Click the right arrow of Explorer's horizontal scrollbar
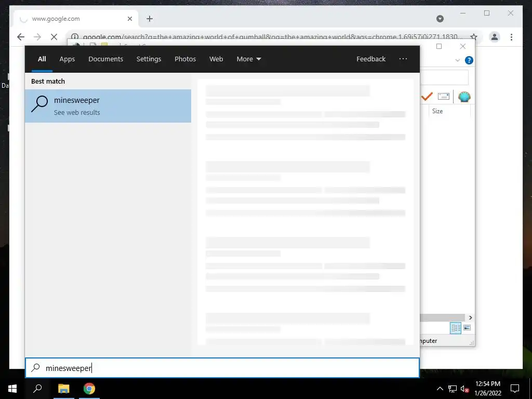 tap(470, 317)
